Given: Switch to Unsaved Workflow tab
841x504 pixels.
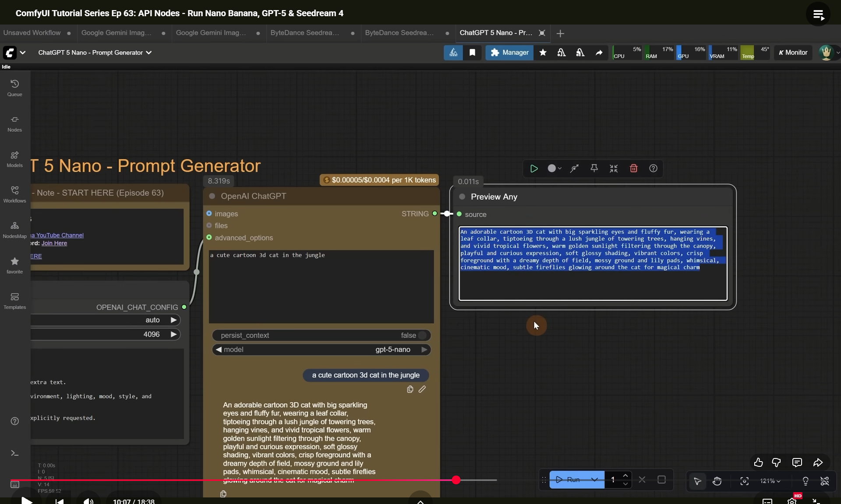Looking at the screenshot, I should [32, 33].
